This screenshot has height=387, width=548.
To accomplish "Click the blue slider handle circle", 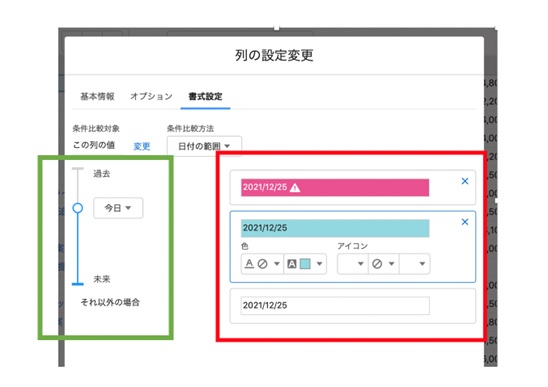I will click(78, 208).
